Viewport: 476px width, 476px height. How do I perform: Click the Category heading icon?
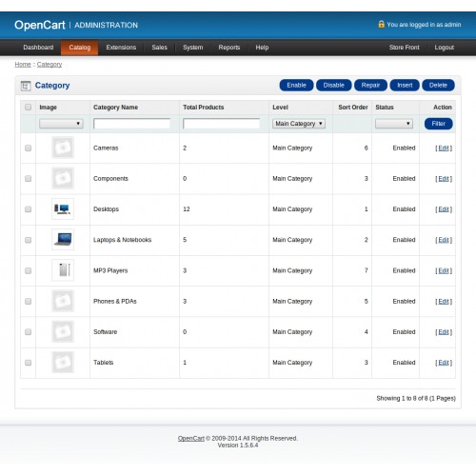pos(26,86)
